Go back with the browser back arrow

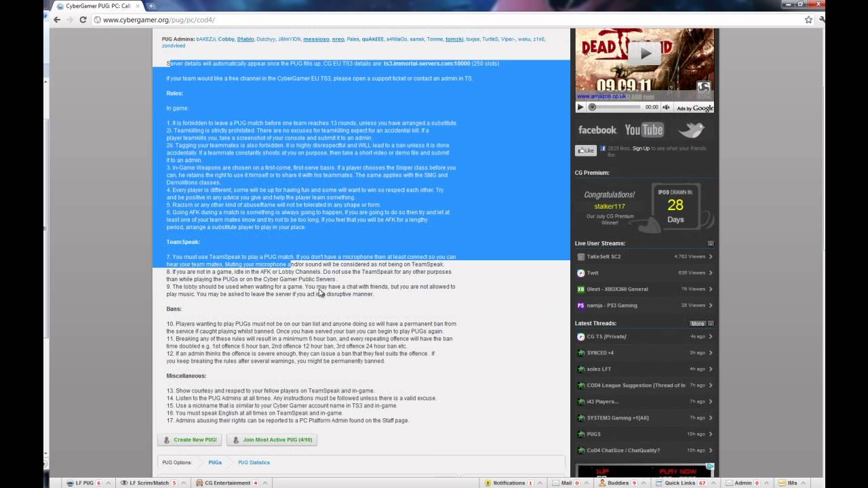(57, 20)
